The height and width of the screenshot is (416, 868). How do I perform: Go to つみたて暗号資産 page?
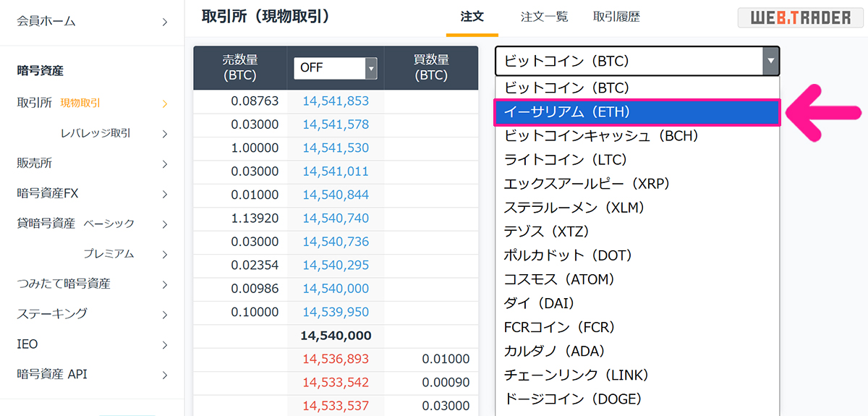(x=64, y=284)
